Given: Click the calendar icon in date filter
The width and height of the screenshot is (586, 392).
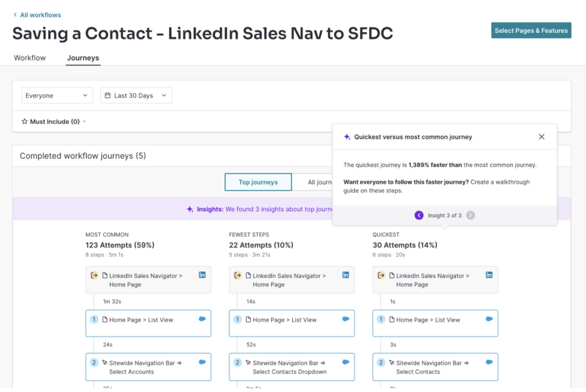Looking at the screenshot, I should (x=108, y=96).
